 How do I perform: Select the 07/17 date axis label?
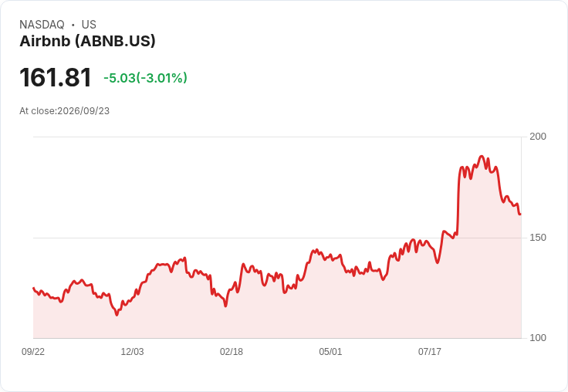point(430,352)
